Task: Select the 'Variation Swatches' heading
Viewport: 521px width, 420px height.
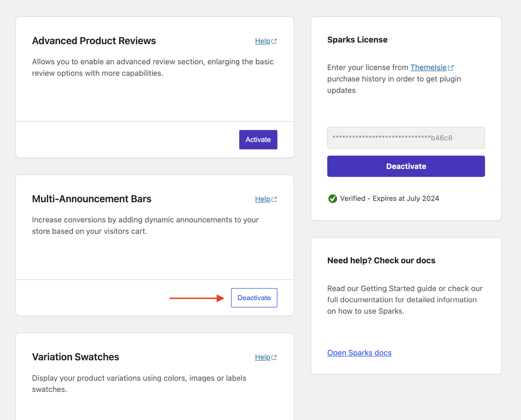Action: (75, 357)
